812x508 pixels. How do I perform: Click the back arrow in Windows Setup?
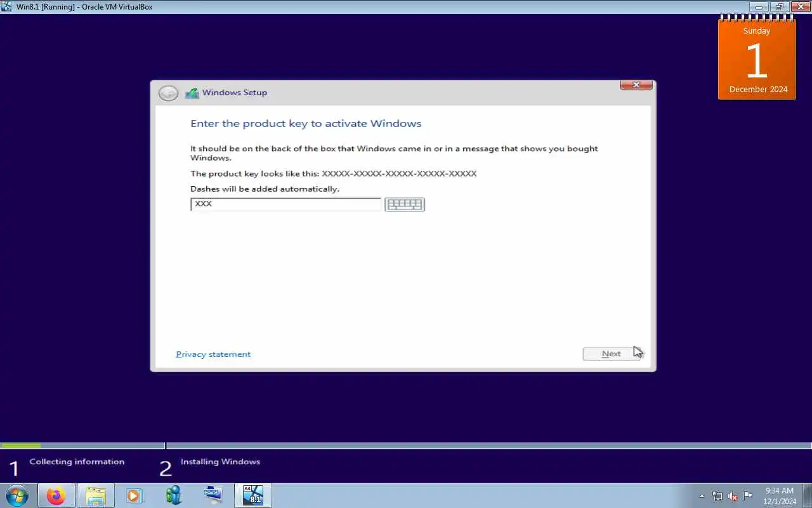(168, 93)
